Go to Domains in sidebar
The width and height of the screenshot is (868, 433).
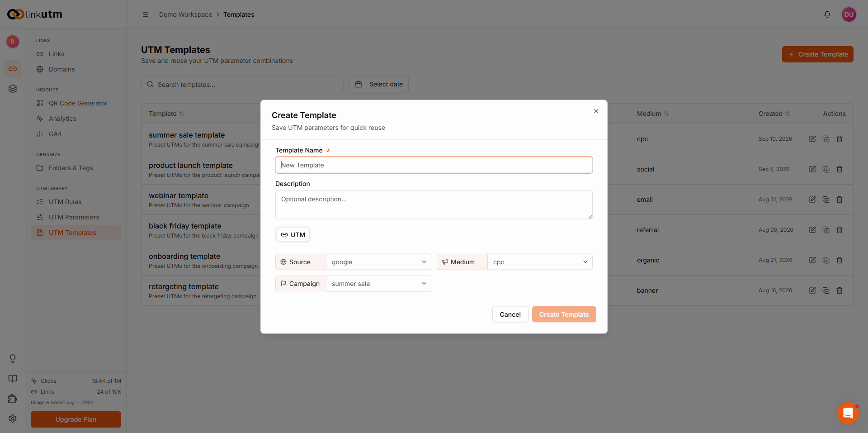click(x=76, y=69)
